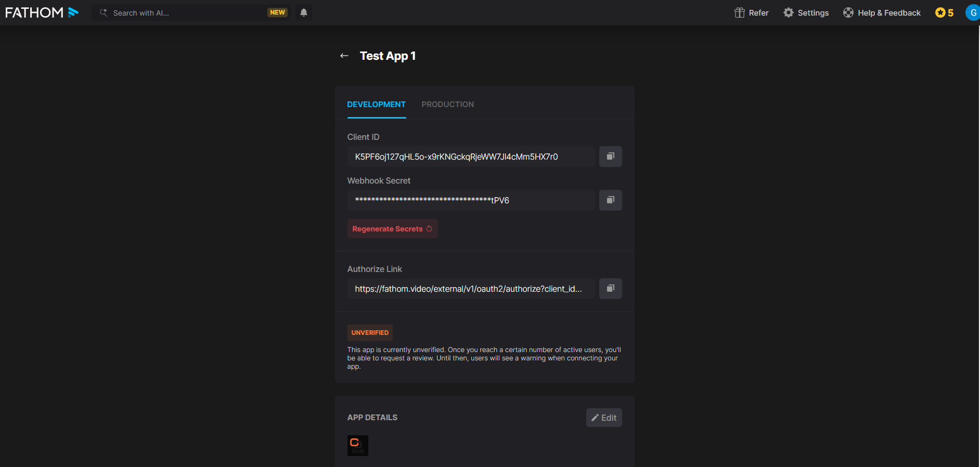The width and height of the screenshot is (980, 467).
Task: Click the unverified app warning paragraph
Action: (x=484, y=358)
